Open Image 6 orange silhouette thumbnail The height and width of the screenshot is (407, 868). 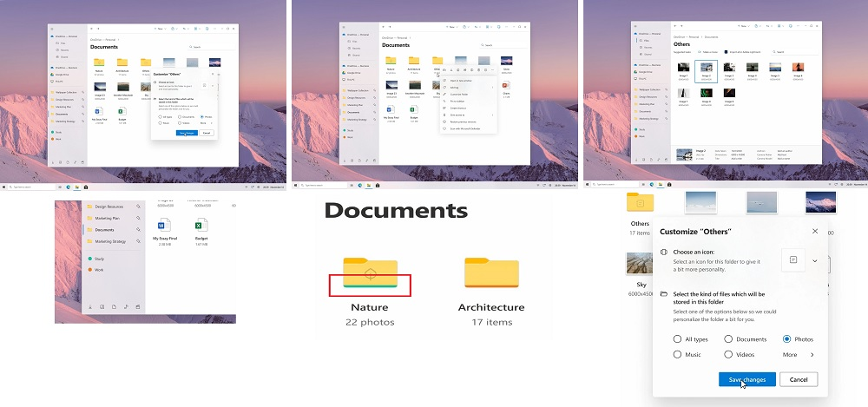pos(798,68)
